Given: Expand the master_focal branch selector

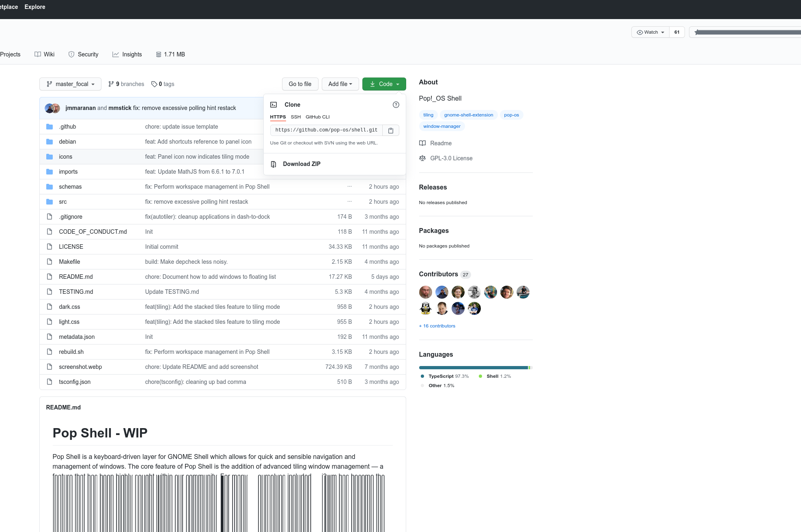Looking at the screenshot, I should click(70, 84).
